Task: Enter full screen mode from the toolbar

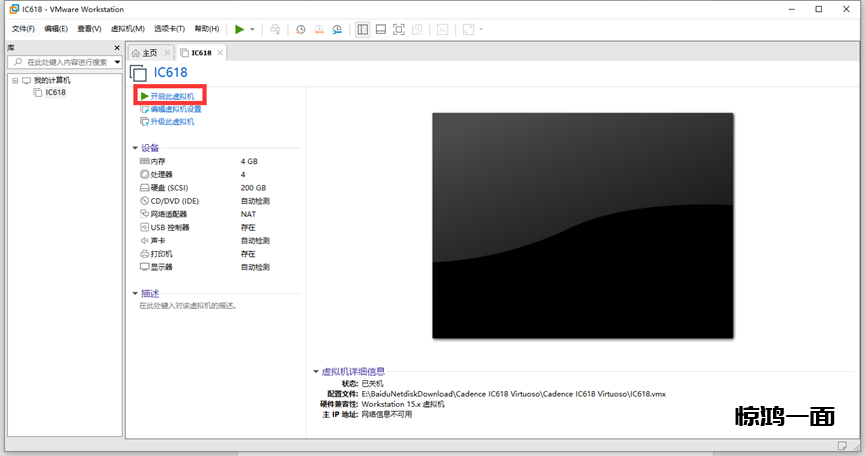Action: click(399, 29)
